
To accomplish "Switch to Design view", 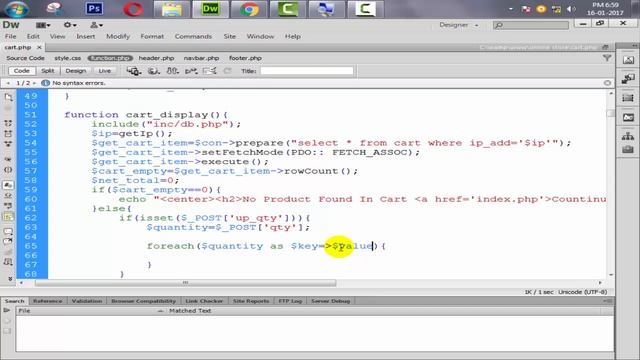I will point(76,71).
